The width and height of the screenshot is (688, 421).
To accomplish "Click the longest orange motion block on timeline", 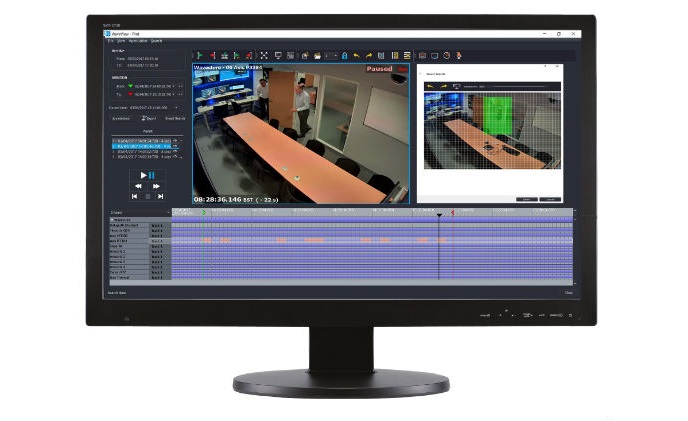I will click(x=314, y=240).
